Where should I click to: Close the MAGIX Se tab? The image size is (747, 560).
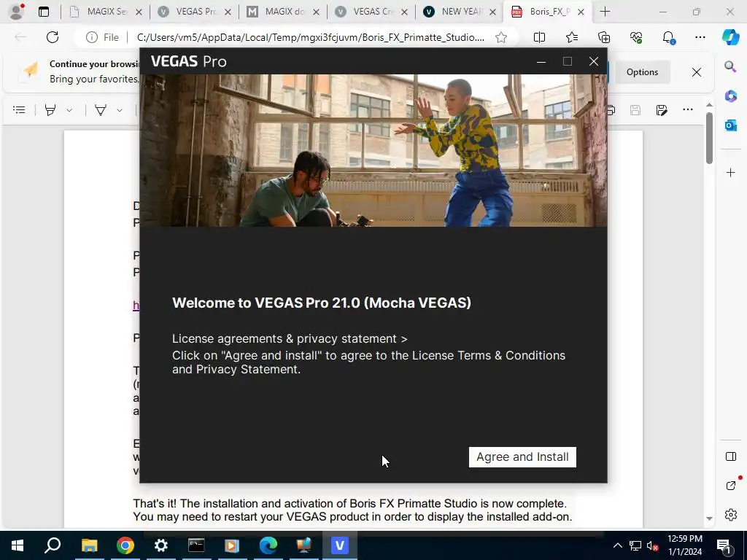(139, 12)
